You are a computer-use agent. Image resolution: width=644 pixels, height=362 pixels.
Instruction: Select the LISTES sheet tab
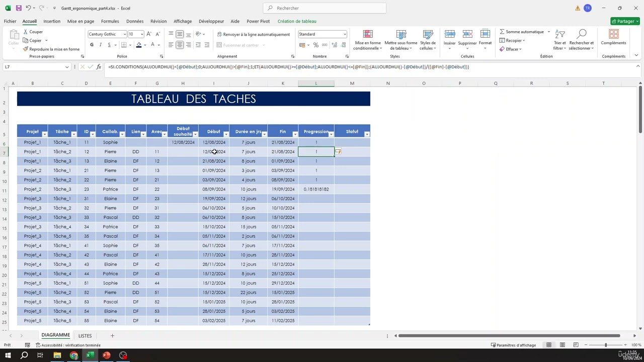pos(85,335)
